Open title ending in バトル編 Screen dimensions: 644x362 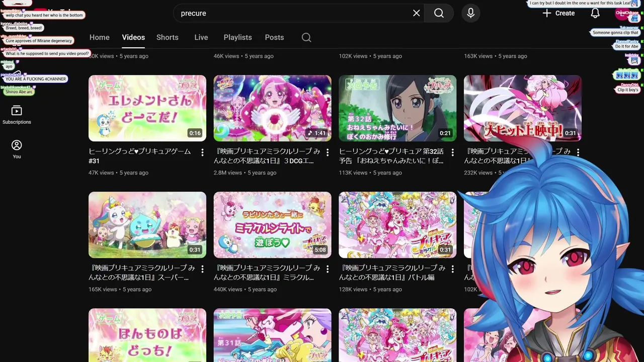click(x=392, y=273)
